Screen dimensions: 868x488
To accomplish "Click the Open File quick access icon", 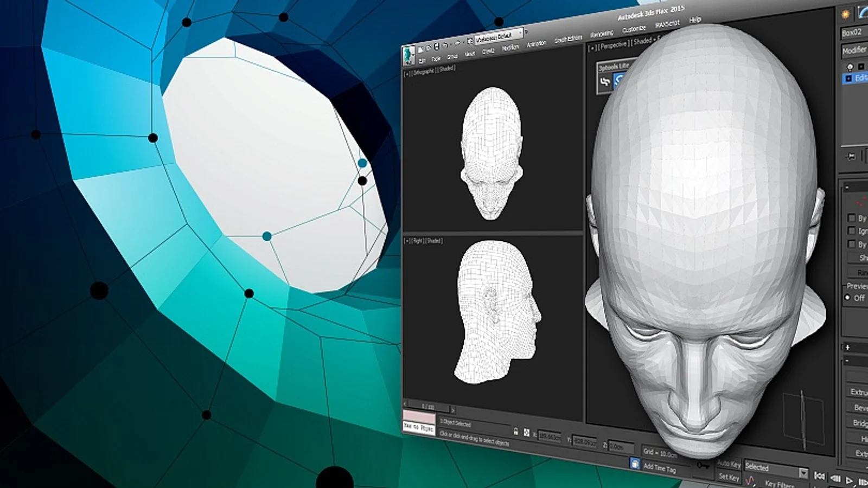I will pyautogui.click(x=428, y=48).
